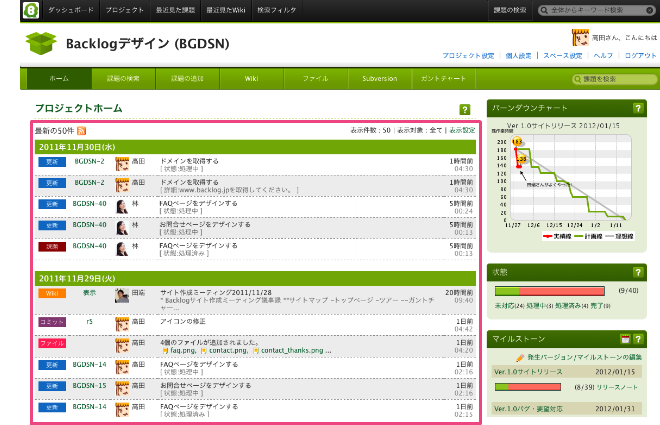The width and height of the screenshot is (660, 425).
Task: Clear the global keyword search with the x icon
Action: tap(650, 10)
